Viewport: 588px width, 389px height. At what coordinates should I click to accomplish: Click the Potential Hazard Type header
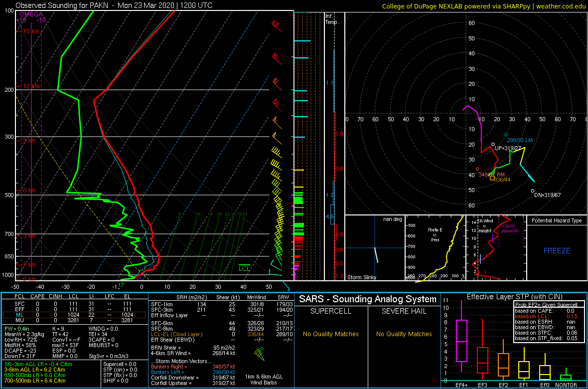[557, 221]
